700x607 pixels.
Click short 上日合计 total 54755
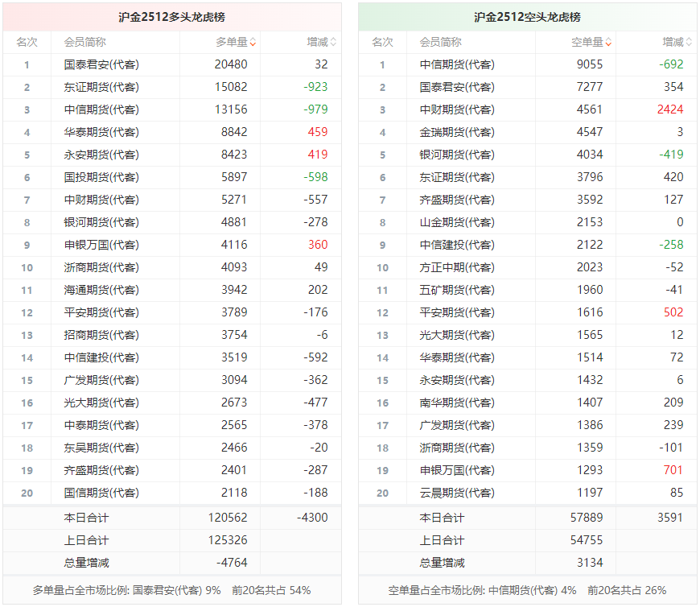point(587,540)
